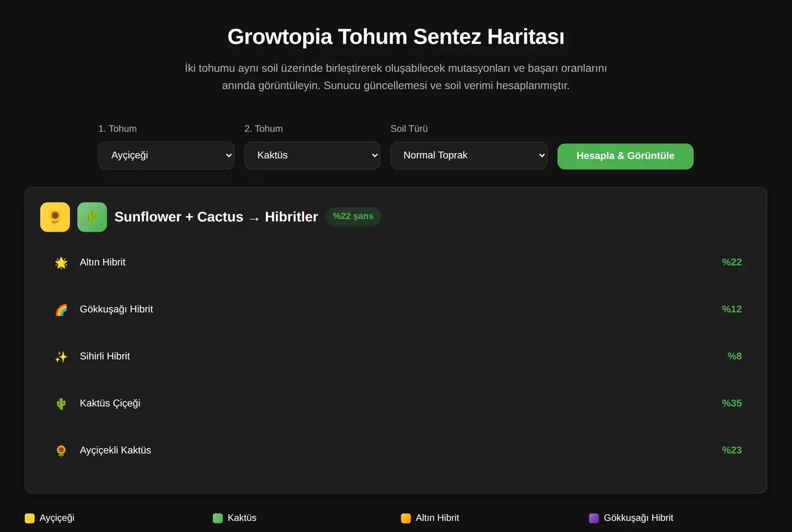
Task: Click the 1. Tohum field label
Action: click(117, 129)
